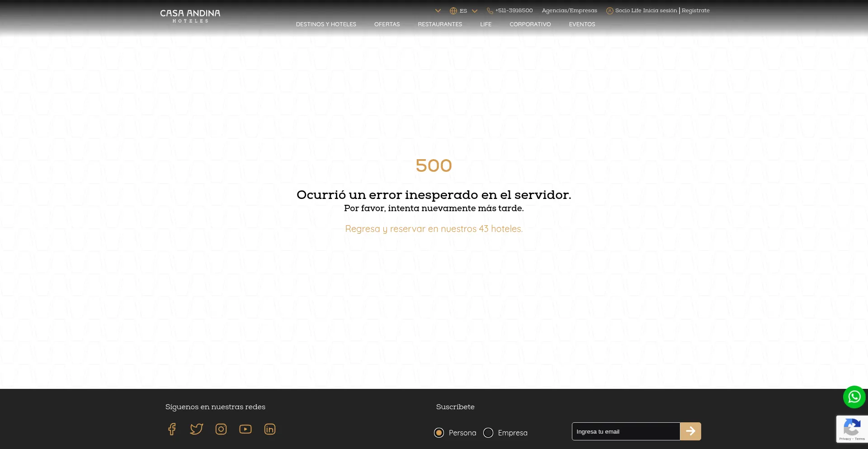Click the Casa Andina Hoteles logo
868x449 pixels.
(190, 16)
